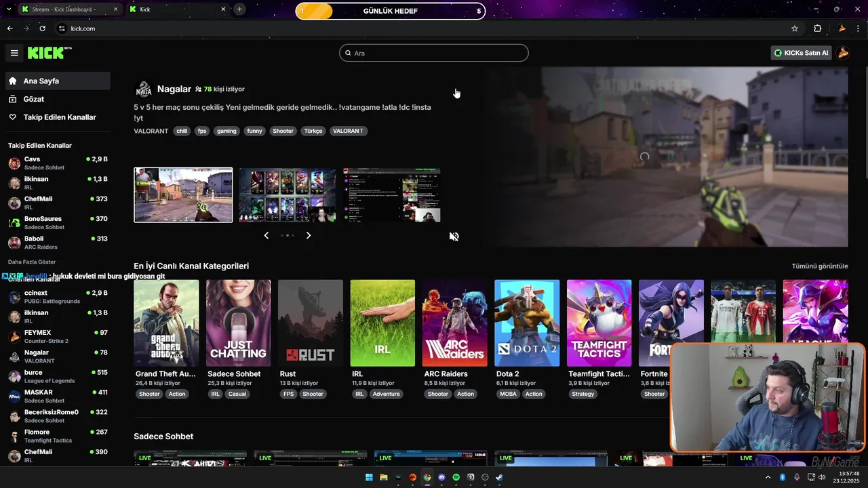Image resolution: width=868 pixels, height=488 pixels.
Task: Show the next featured stream
Action: 309,235
